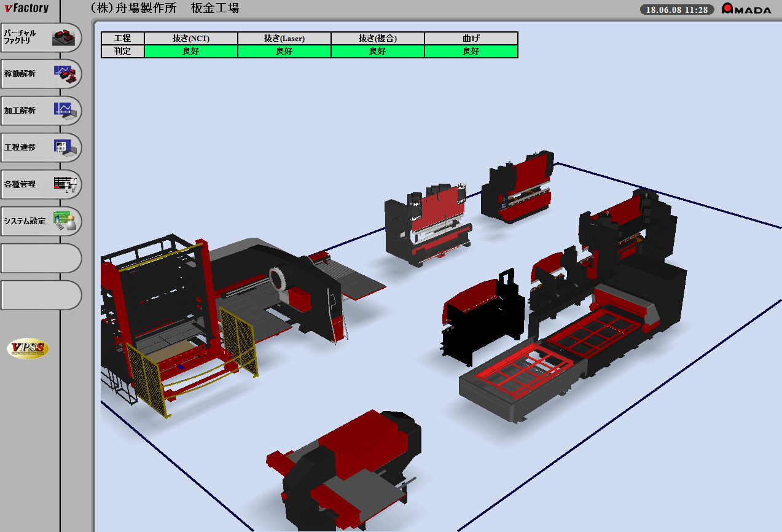This screenshot has height=532, width=782.
Task: Click the green 良好 status under 曲げ
Action: [x=471, y=52]
